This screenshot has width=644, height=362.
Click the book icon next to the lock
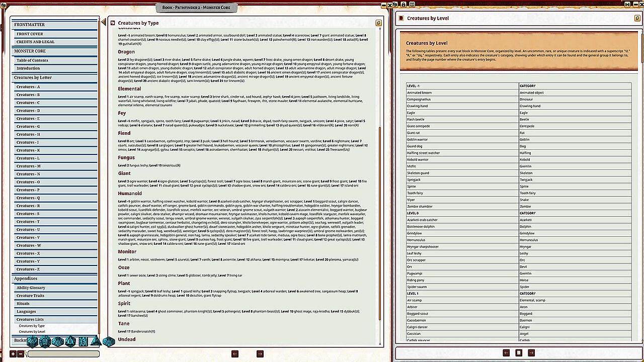coord(412,5)
